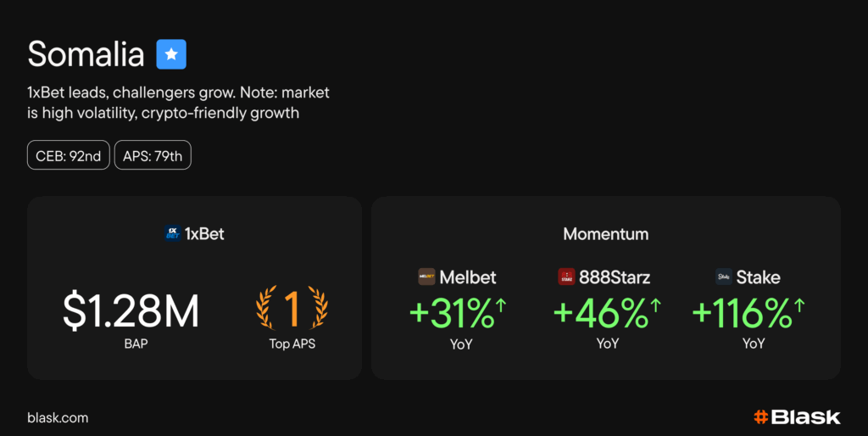Click the 888Starz logo icon
Image resolution: width=868 pixels, height=436 pixels.
(566, 277)
